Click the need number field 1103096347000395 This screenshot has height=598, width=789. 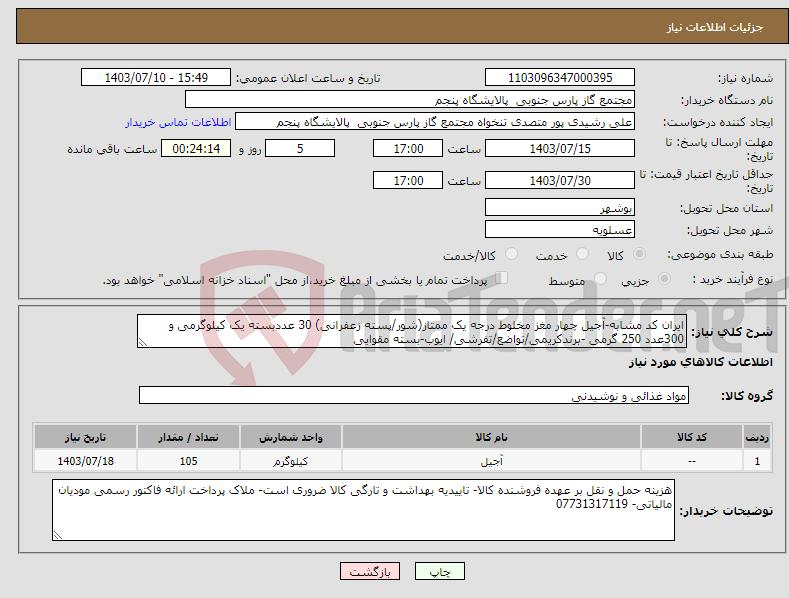coord(560,78)
